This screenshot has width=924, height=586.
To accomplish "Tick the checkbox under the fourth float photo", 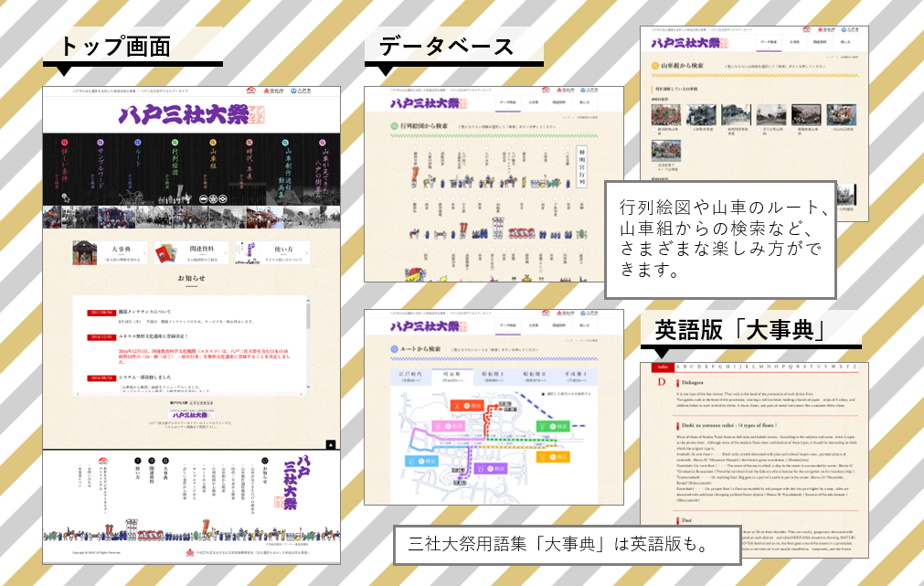I will [759, 129].
